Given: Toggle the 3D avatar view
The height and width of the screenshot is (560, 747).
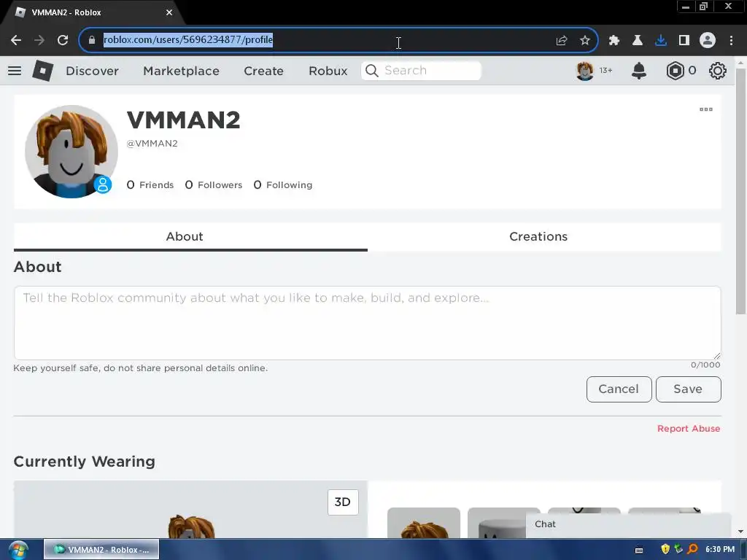Looking at the screenshot, I should point(343,502).
